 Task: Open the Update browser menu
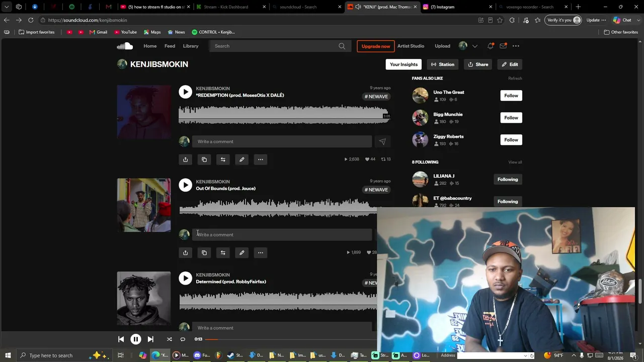pyautogui.click(x=597, y=20)
